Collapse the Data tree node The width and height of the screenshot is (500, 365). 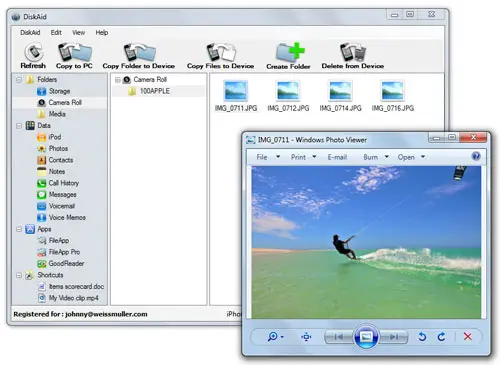coord(19,126)
